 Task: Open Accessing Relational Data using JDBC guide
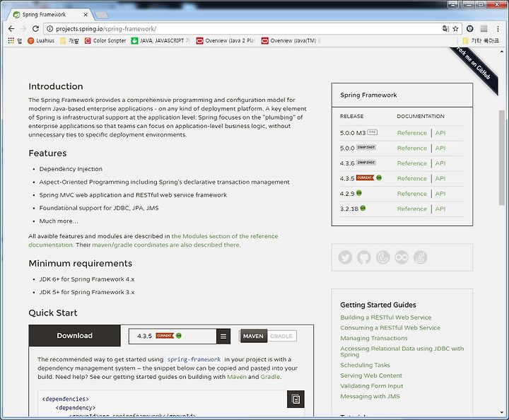pyautogui.click(x=402, y=351)
